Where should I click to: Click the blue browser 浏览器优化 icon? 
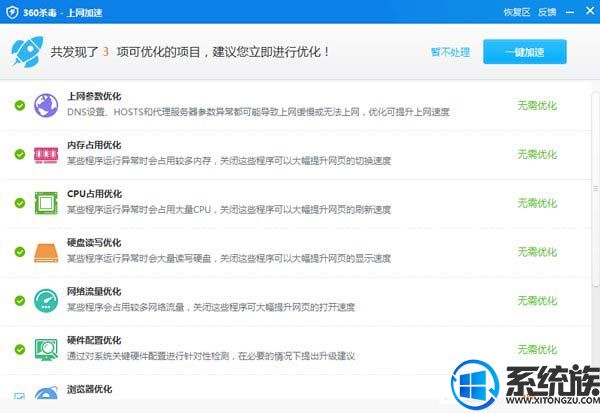46,393
